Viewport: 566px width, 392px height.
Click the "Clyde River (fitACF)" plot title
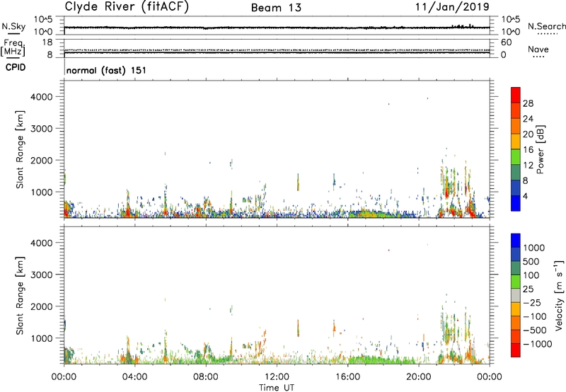coord(127,6)
